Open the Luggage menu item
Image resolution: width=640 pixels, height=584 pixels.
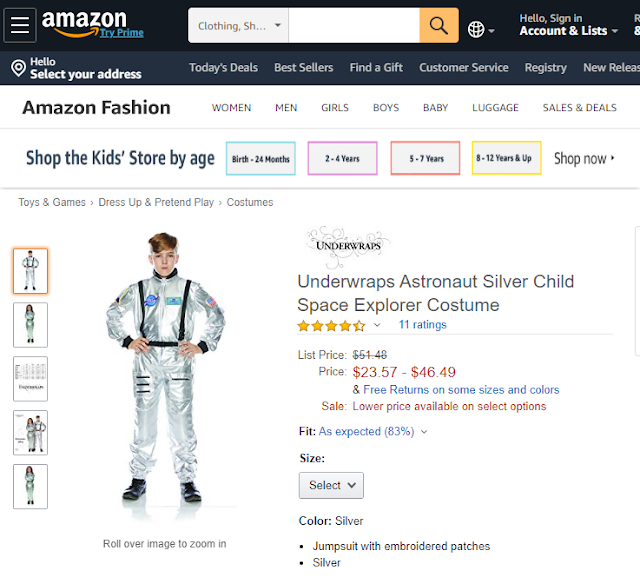click(495, 108)
